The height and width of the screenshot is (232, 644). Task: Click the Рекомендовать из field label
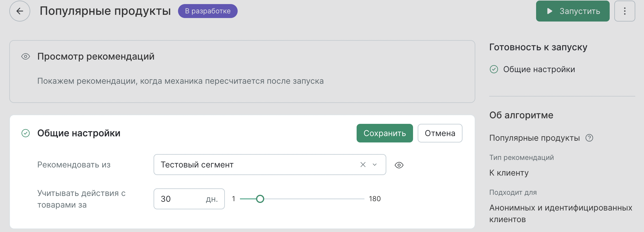74,165
